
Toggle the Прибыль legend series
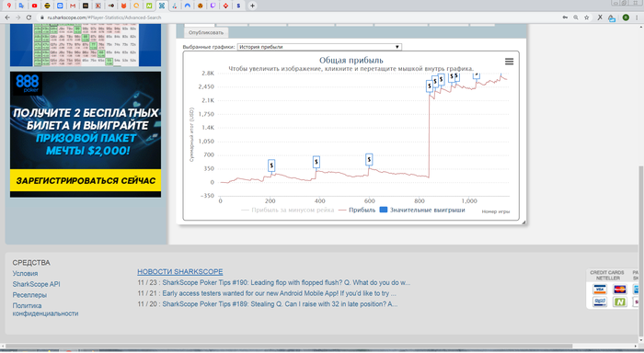pos(357,210)
